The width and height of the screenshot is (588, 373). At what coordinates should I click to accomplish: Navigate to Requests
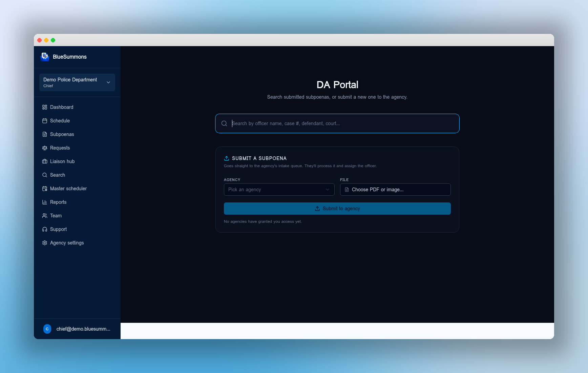tap(77, 148)
